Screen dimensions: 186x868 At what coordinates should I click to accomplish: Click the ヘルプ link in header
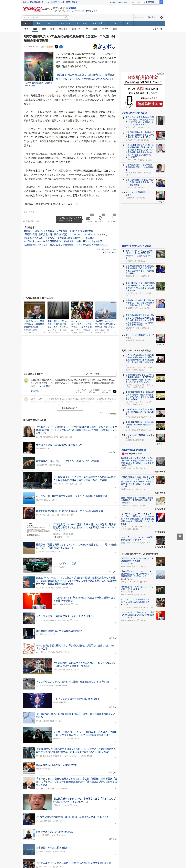pos(127,2)
